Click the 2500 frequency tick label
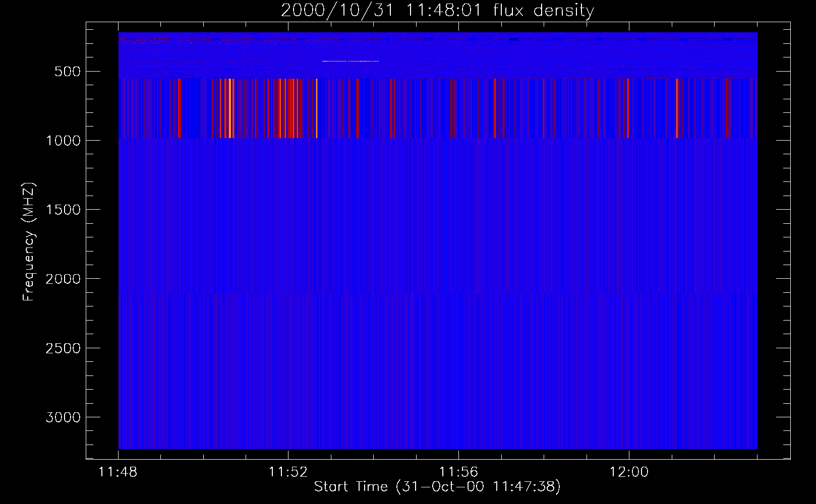The width and height of the screenshot is (816, 504). coord(63,348)
